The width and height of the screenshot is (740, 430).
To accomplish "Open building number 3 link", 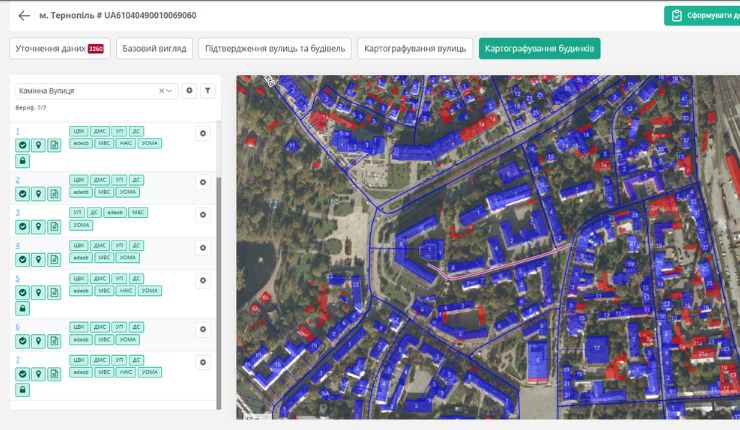I will (17, 212).
